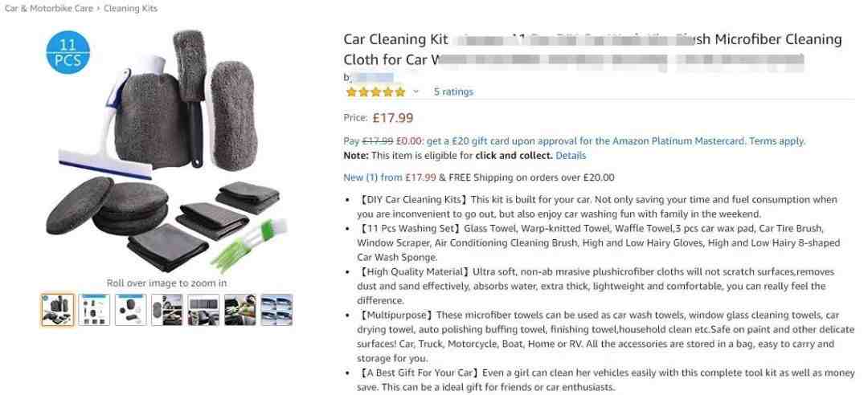Click the five-star rating icons

pyautogui.click(x=375, y=92)
